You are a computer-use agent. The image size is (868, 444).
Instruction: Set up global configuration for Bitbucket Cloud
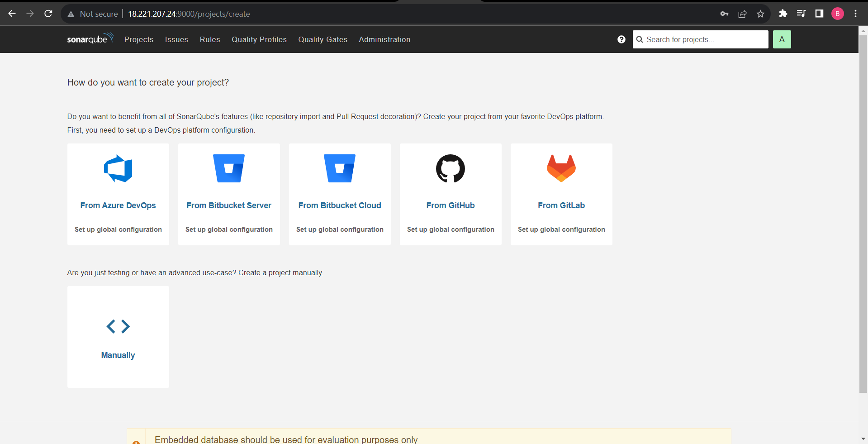tap(340, 229)
